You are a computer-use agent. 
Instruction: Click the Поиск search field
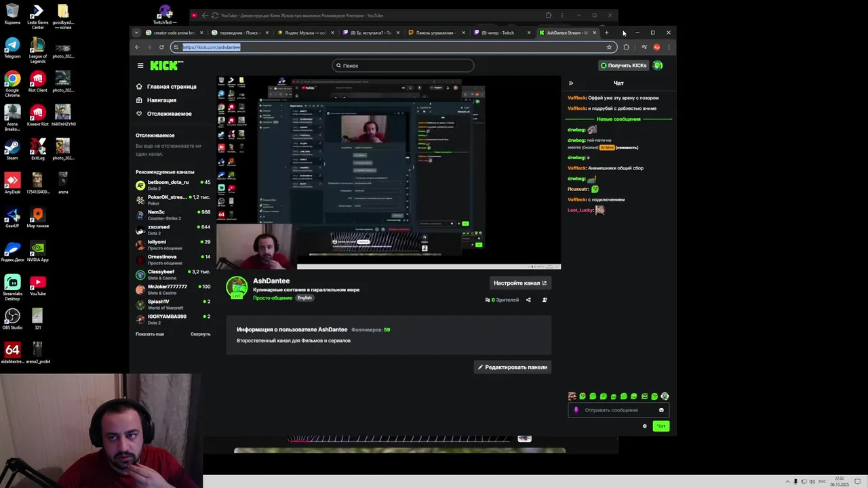tap(403, 66)
